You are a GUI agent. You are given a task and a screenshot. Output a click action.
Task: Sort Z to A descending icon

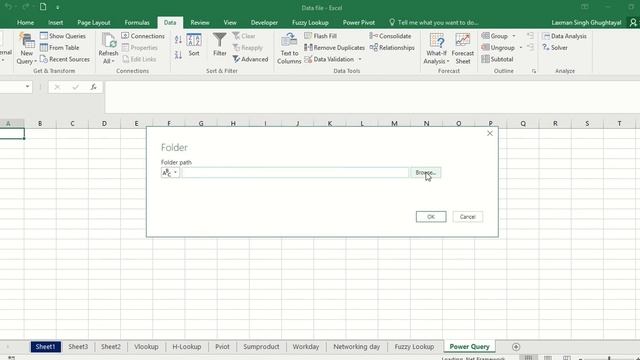tap(178, 55)
